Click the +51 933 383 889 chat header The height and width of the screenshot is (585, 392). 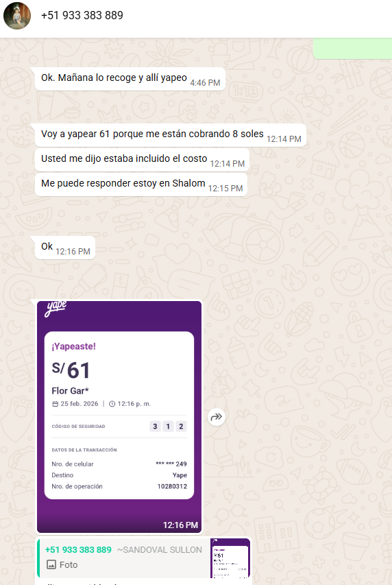point(82,15)
